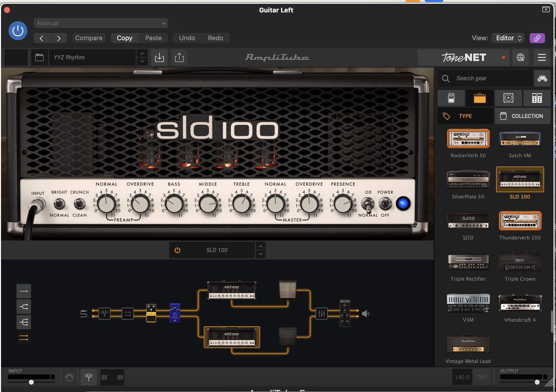This screenshot has width=556, height=392.
Task: Switch to the TYPE filter tab
Action: pyautogui.click(x=465, y=116)
